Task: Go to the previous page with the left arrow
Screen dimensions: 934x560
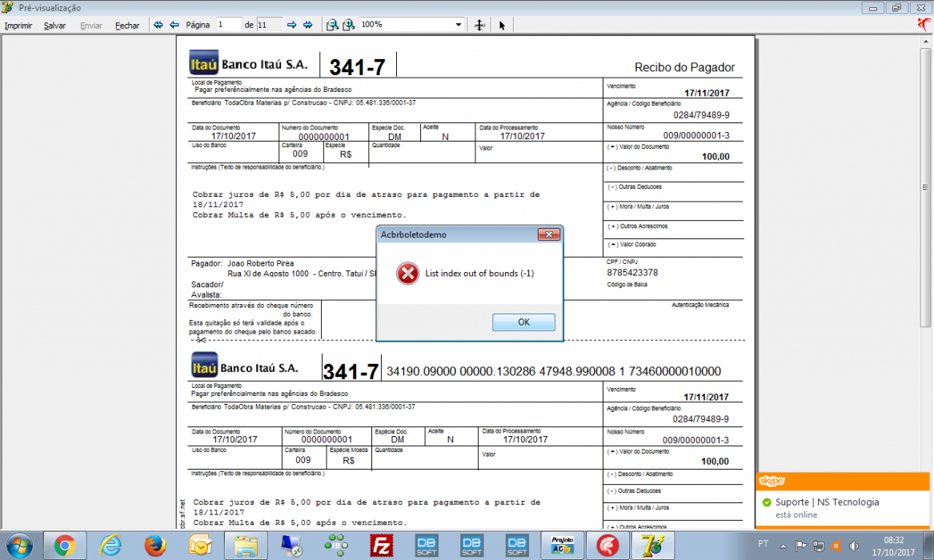Action: pyautogui.click(x=174, y=25)
